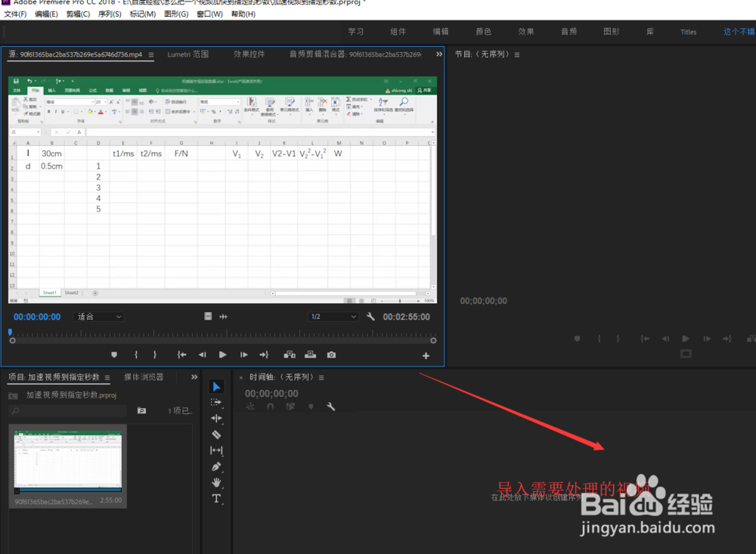Switch to 学习 workspace

click(x=356, y=32)
